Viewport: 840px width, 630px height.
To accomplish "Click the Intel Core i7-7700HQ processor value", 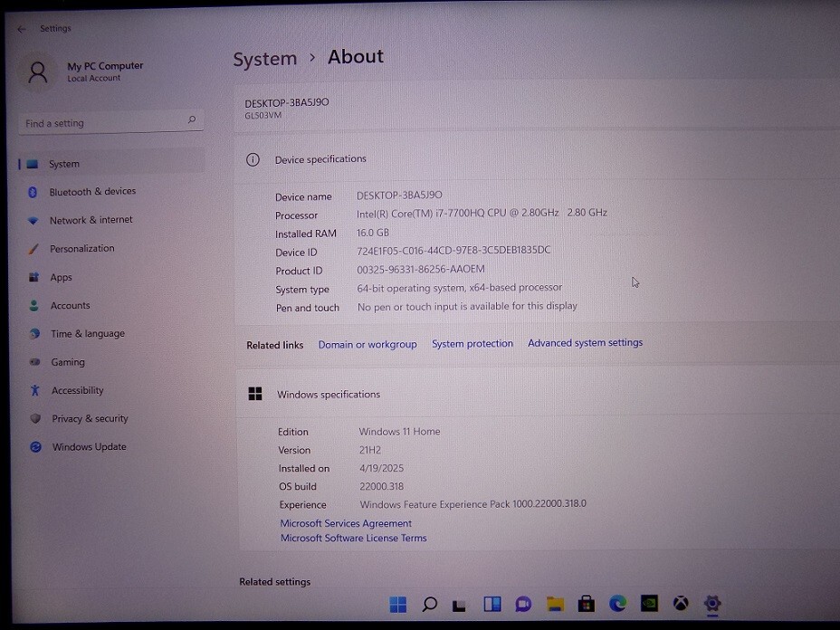I will [x=482, y=213].
